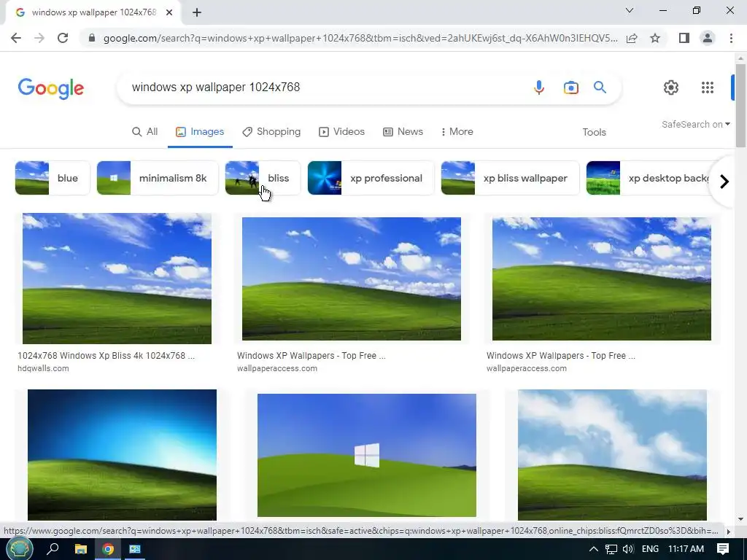Filter images by xp desktop background chip
Image resolution: width=747 pixels, height=560 pixels.
pyautogui.click(x=648, y=178)
